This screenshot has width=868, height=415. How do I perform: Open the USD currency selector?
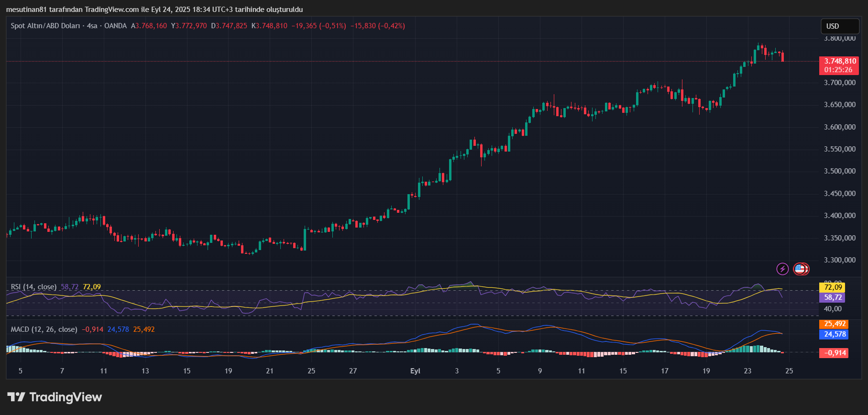tap(839, 26)
